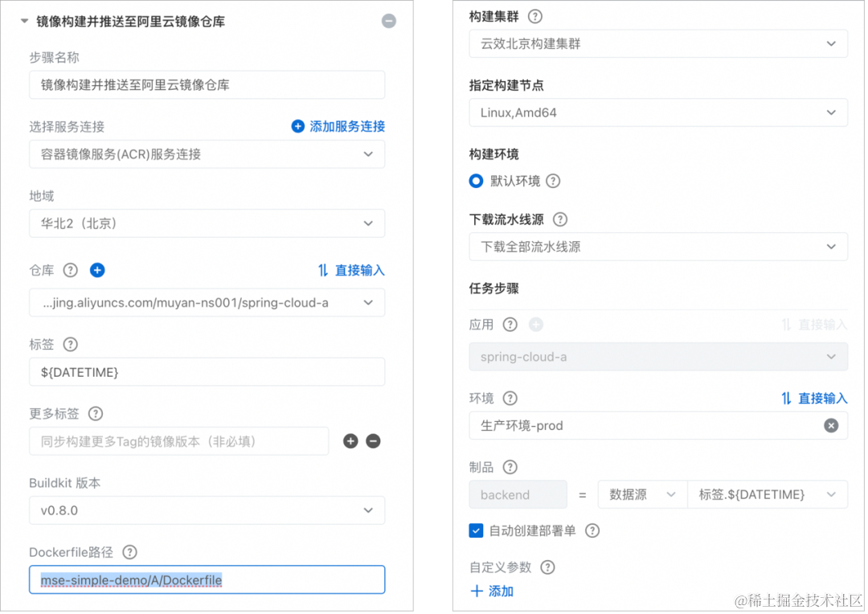Click the remove step minus icon
Screen dimensions: 868x614
pos(389,22)
